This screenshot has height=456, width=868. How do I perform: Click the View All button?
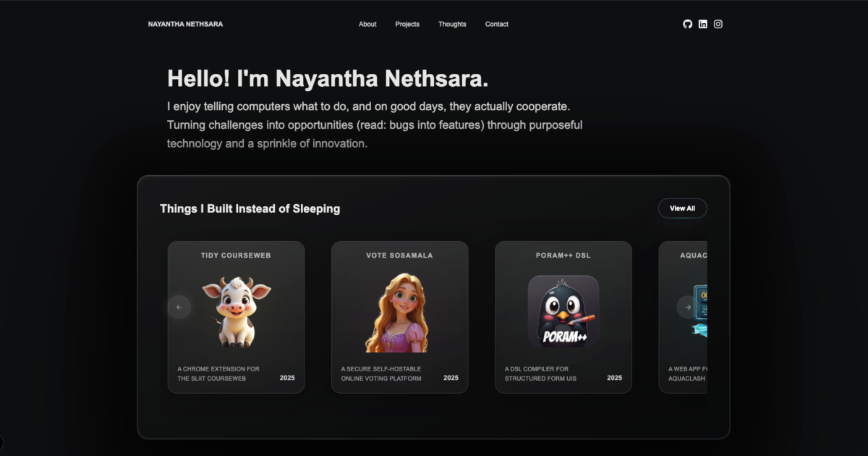[682, 208]
